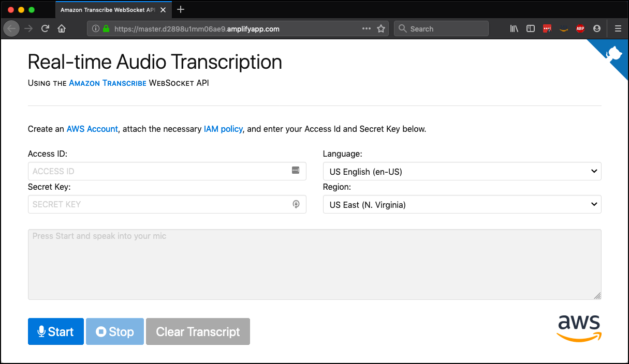This screenshot has height=364, width=629.
Task: Bookmark this page with the star icon
Action: 381,29
